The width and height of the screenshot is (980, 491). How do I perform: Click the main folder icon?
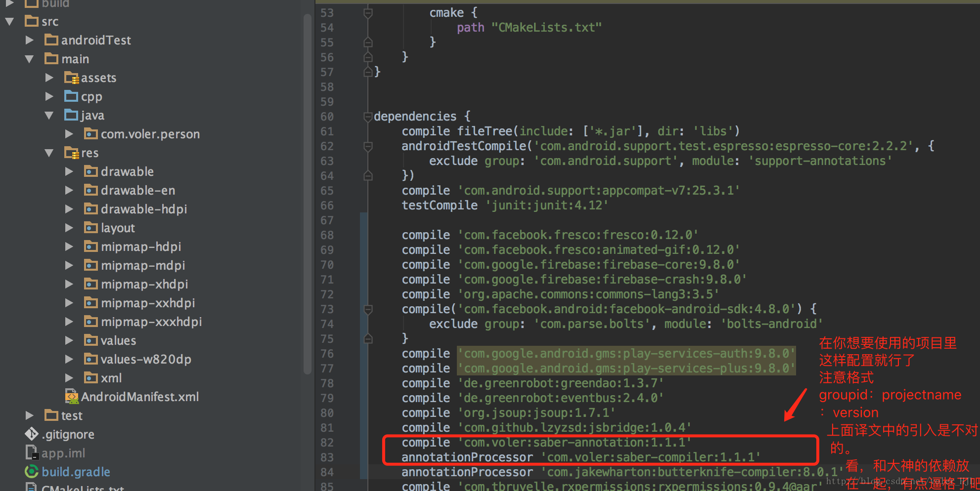click(x=51, y=58)
